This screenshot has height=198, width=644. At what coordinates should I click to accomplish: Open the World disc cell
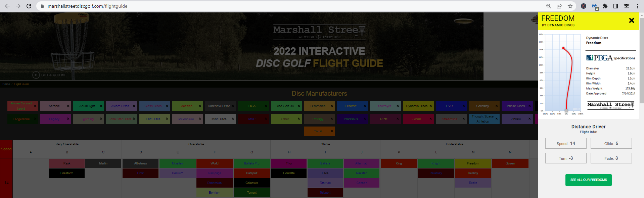pyautogui.click(x=215, y=163)
